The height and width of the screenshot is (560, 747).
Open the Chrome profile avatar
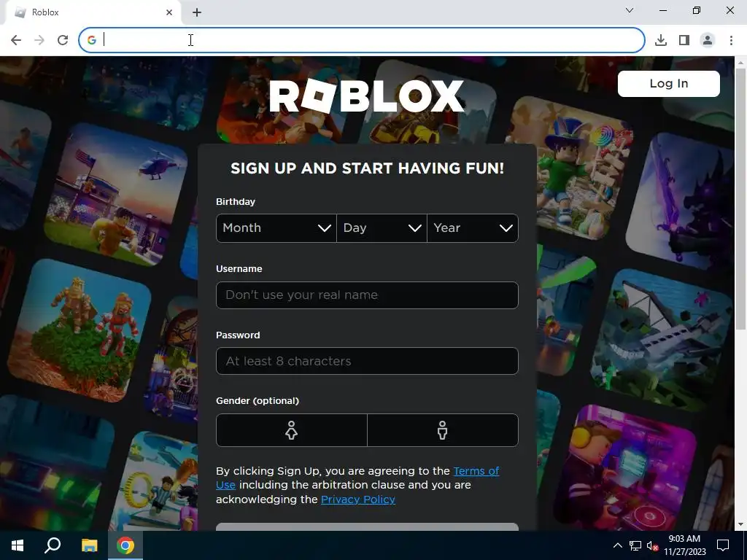point(708,40)
